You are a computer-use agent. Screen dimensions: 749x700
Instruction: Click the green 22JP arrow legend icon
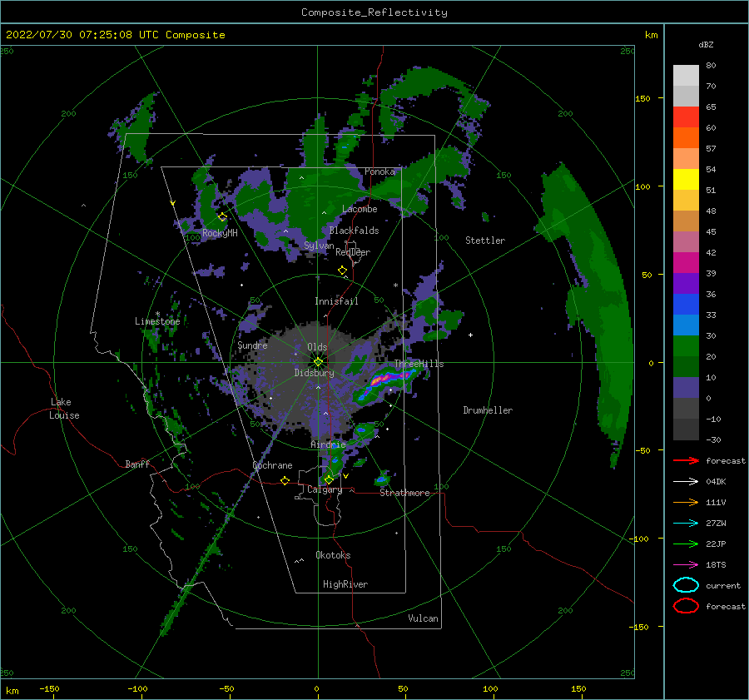tap(686, 544)
